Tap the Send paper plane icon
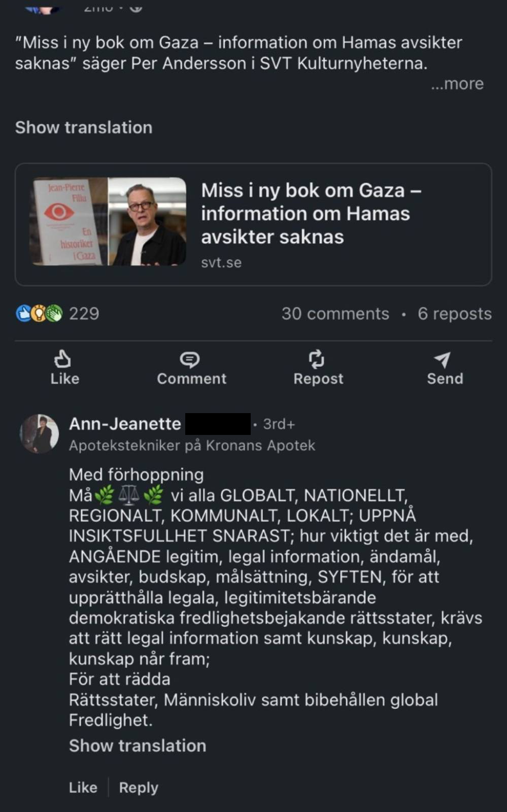This screenshot has width=507, height=812. (x=443, y=359)
